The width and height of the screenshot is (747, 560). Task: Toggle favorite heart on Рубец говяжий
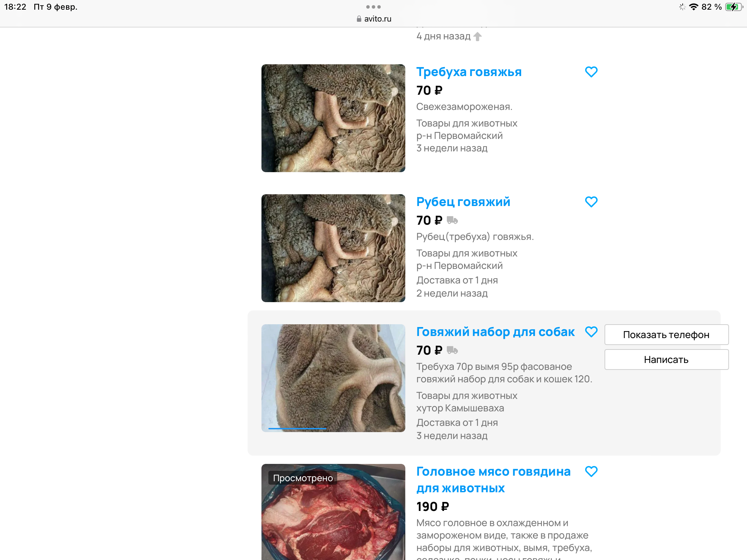click(x=591, y=202)
